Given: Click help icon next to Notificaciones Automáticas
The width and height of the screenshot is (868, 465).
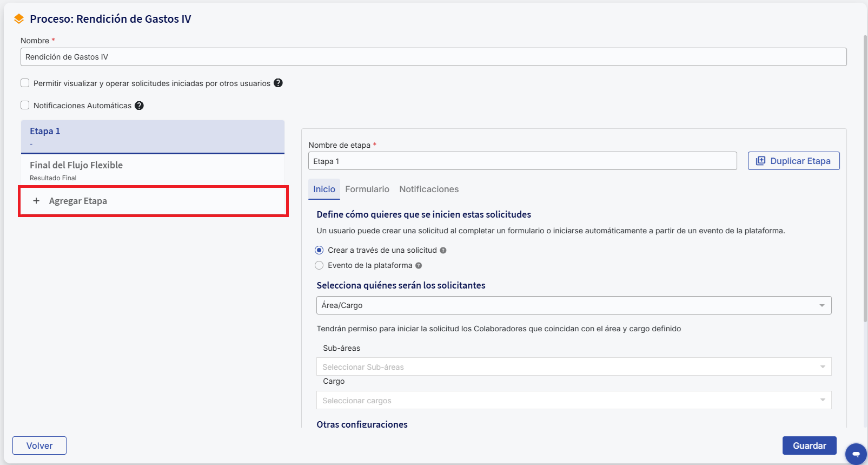Looking at the screenshot, I should (139, 106).
